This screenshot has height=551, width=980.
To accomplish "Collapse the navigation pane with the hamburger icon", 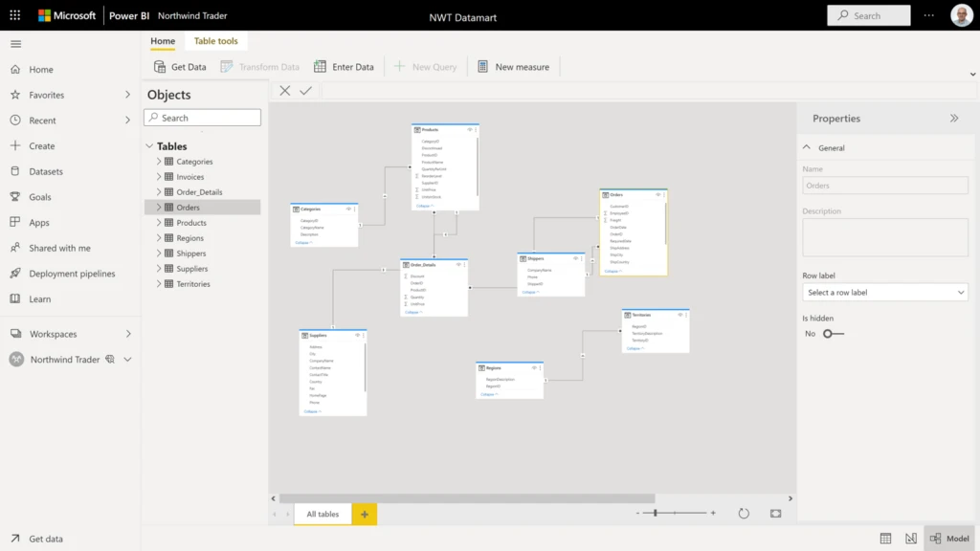I will (15, 42).
